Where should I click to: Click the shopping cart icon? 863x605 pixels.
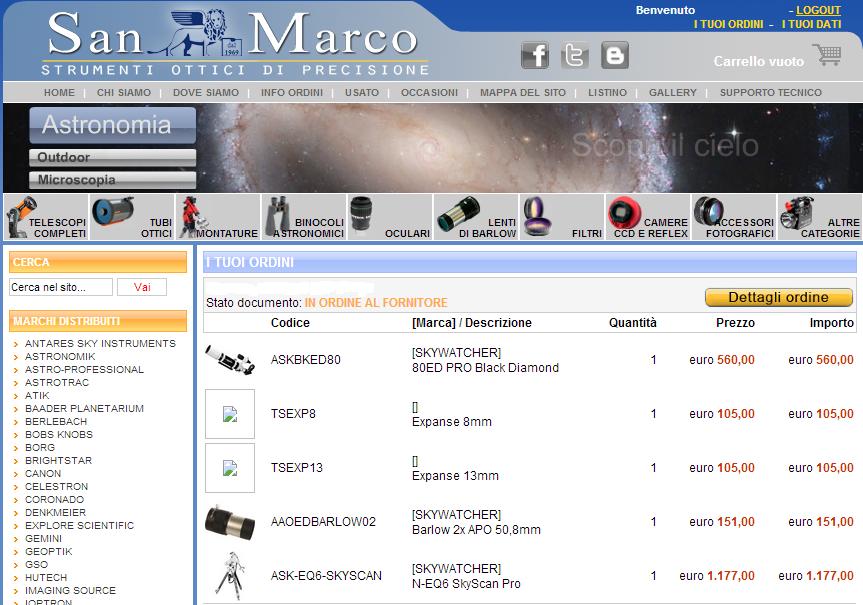click(827, 56)
